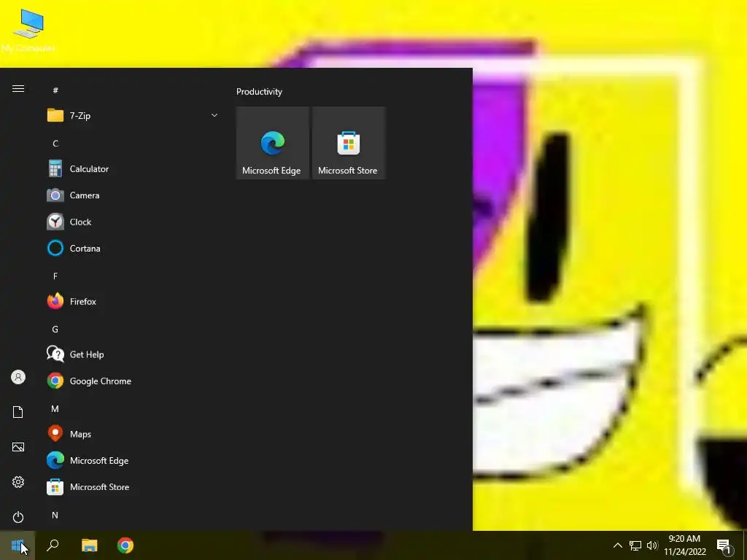Show hidden tray icons chevron
Viewport: 747px width, 560px height.
pos(618,545)
